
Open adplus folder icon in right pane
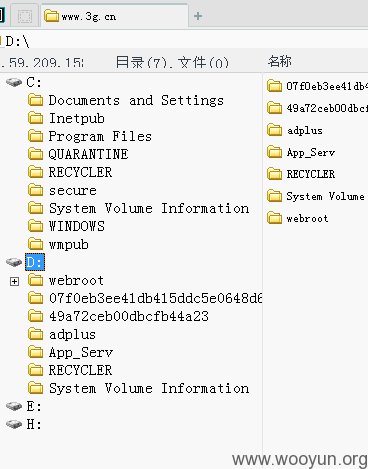(x=275, y=130)
